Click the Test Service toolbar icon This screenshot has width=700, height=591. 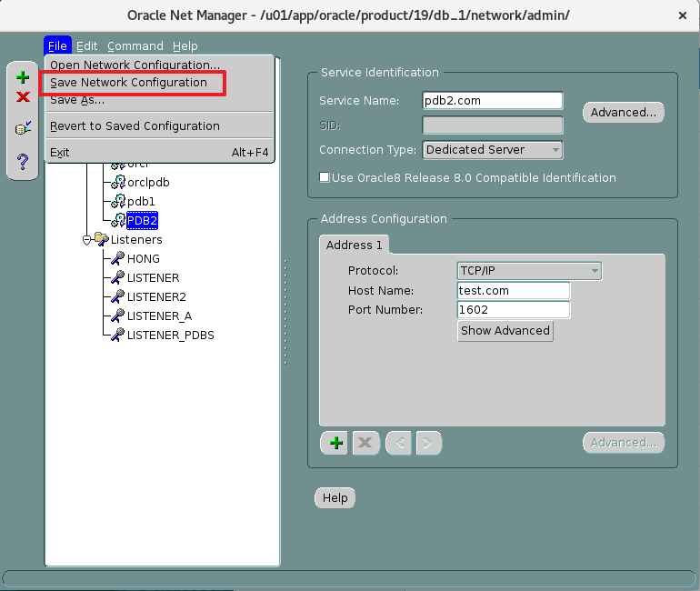(x=23, y=128)
